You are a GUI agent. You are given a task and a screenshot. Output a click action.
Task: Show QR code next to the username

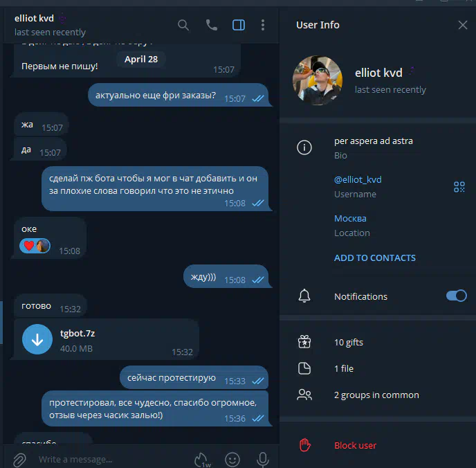tap(459, 187)
